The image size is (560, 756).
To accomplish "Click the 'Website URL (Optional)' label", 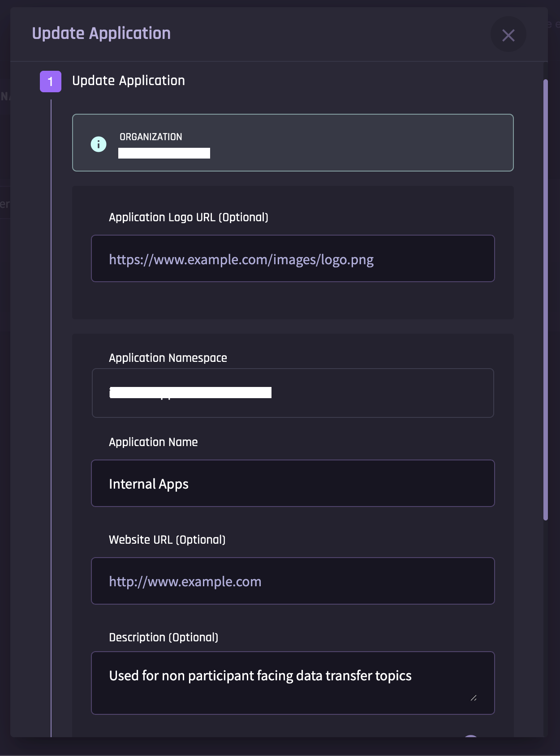I will coord(167,540).
